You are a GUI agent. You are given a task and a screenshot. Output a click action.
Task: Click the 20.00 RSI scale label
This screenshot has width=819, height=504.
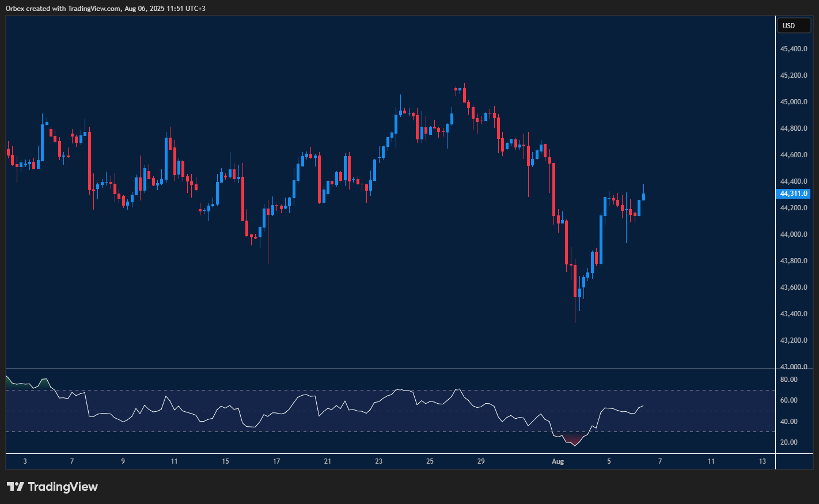coord(789,442)
